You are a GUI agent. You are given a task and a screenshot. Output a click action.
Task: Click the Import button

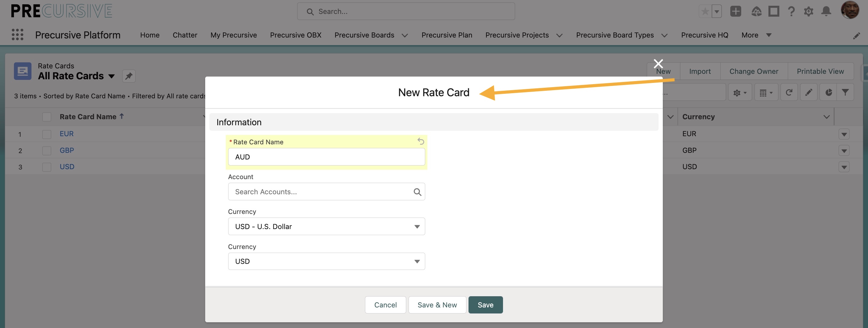(700, 71)
